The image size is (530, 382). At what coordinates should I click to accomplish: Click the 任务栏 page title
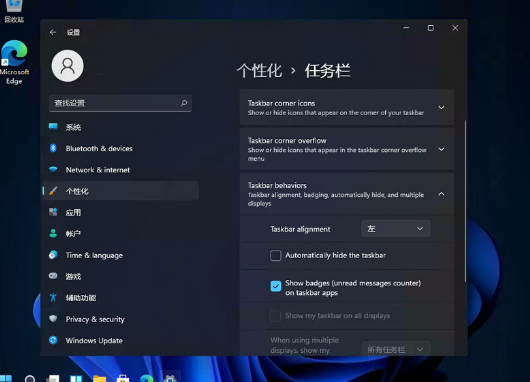click(327, 71)
